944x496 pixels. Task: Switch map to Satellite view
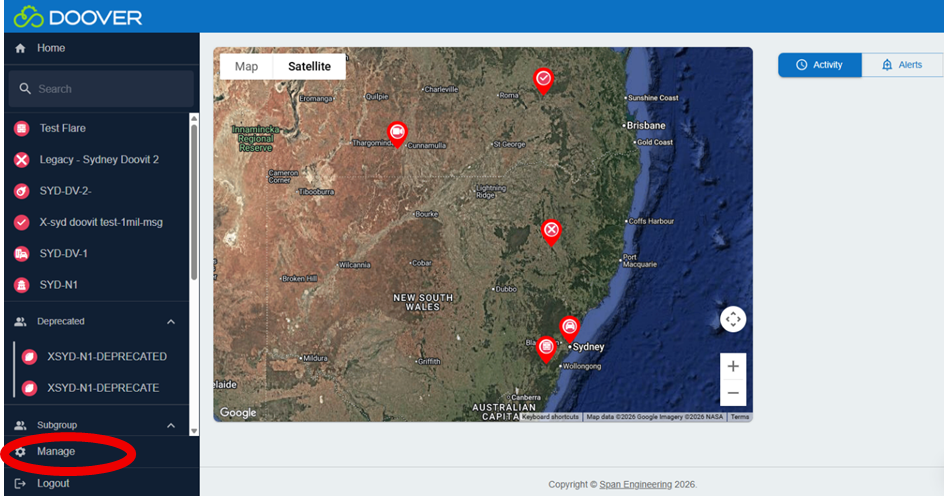(309, 66)
